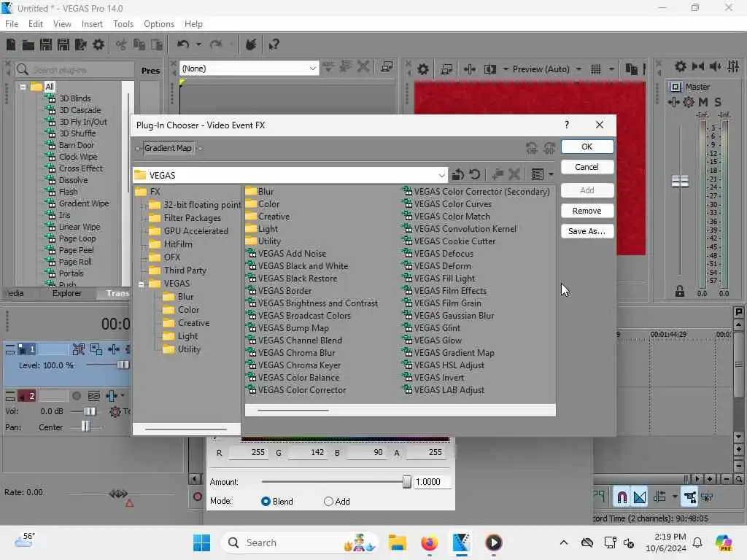Viewport: 747px width, 560px height.
Task: Click the Video Preview properties gear icon
Action: pyautogui.click(x=422, y=69)
